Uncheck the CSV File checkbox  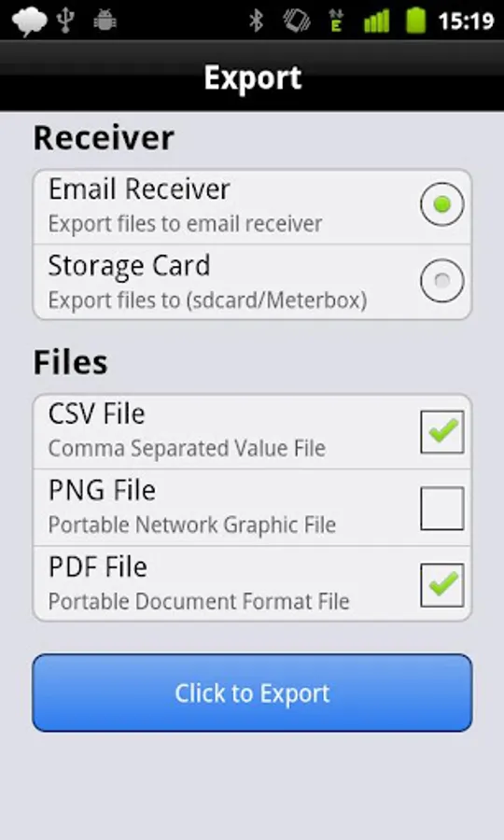coord(441,432)
